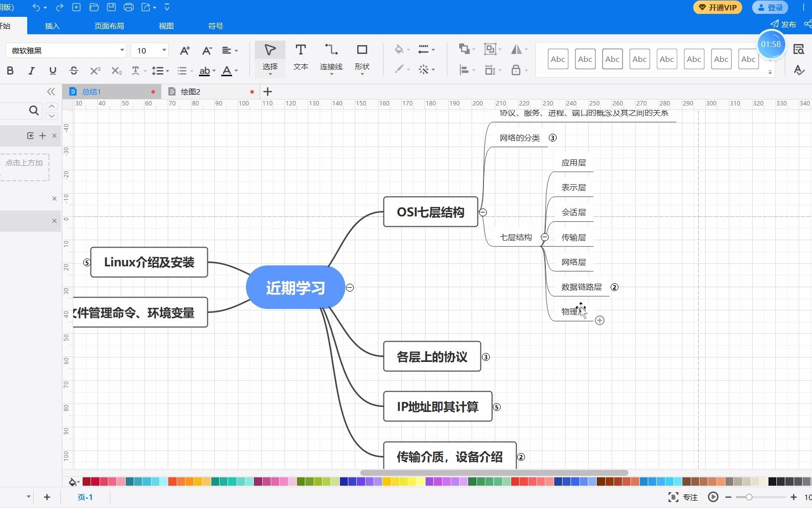The image size is (812, 508).
Task: Toggle strikethrough formatting
Action: tap(74, 71)
